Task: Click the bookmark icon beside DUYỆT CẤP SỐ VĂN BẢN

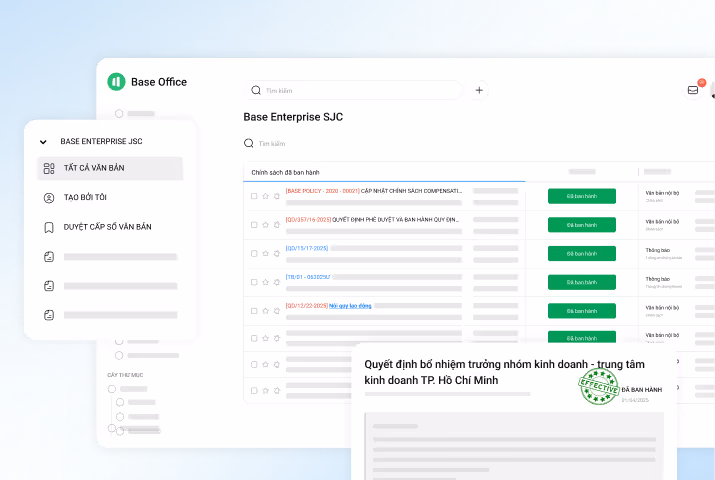Action: click(49, 227)
